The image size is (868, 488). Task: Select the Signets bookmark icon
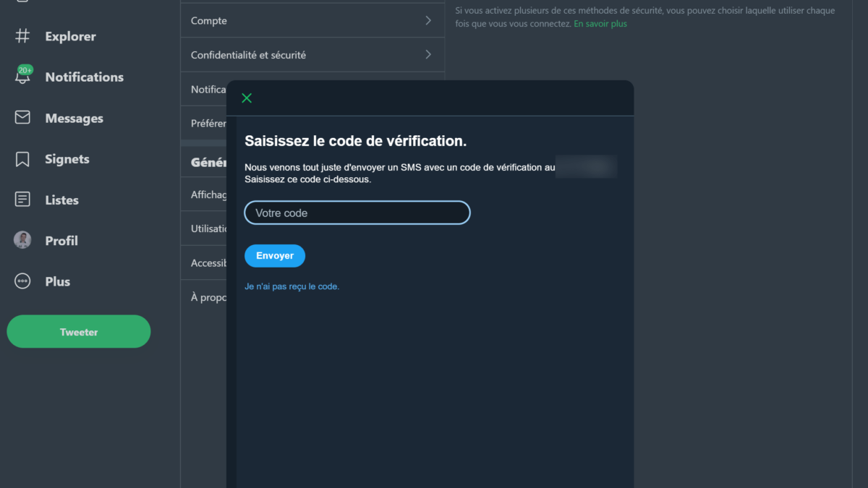point(22,159)
